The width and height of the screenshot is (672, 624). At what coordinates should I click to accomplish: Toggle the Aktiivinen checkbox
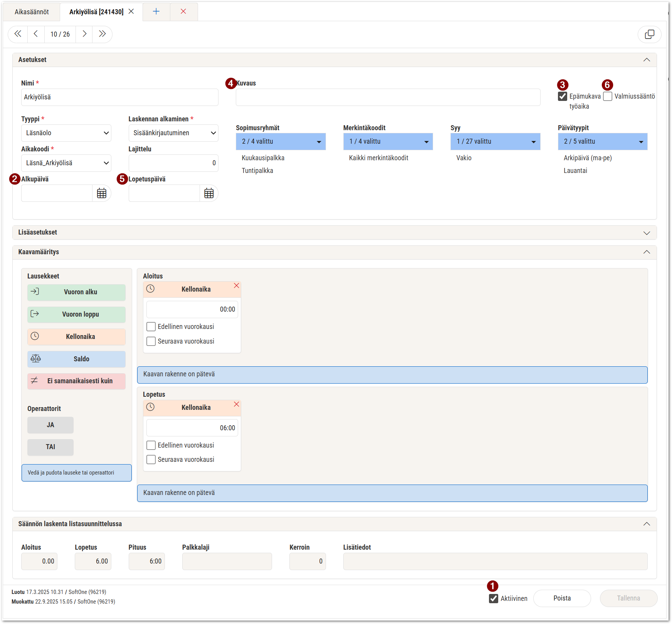pos(494,598)
